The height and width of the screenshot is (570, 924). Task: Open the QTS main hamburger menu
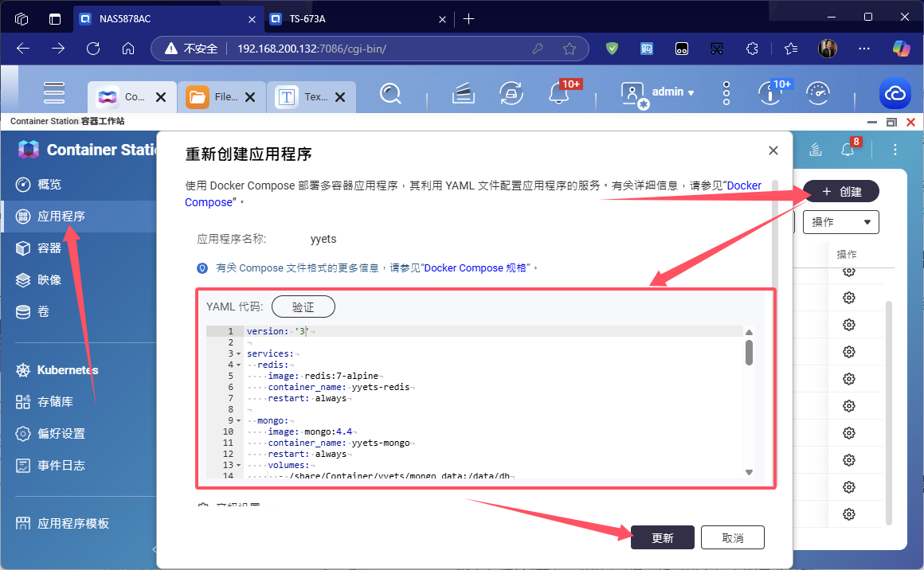tap(54, 93)
